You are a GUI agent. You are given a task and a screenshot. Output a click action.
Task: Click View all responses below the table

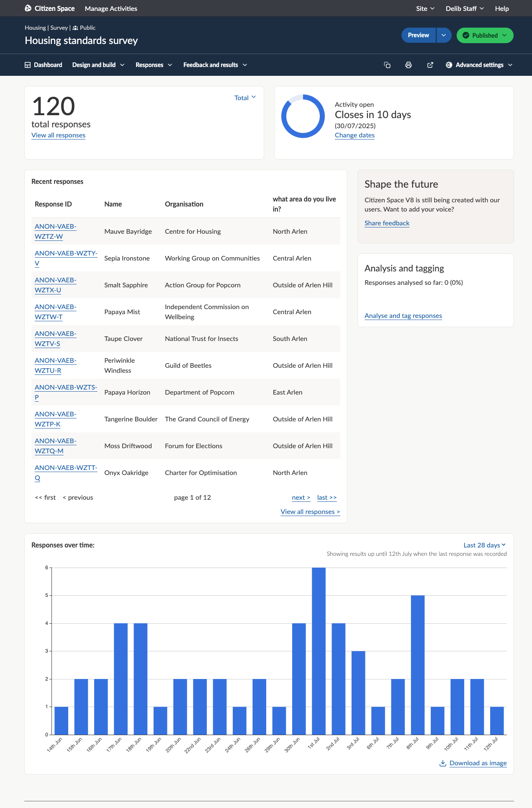[x=310, y=512]
